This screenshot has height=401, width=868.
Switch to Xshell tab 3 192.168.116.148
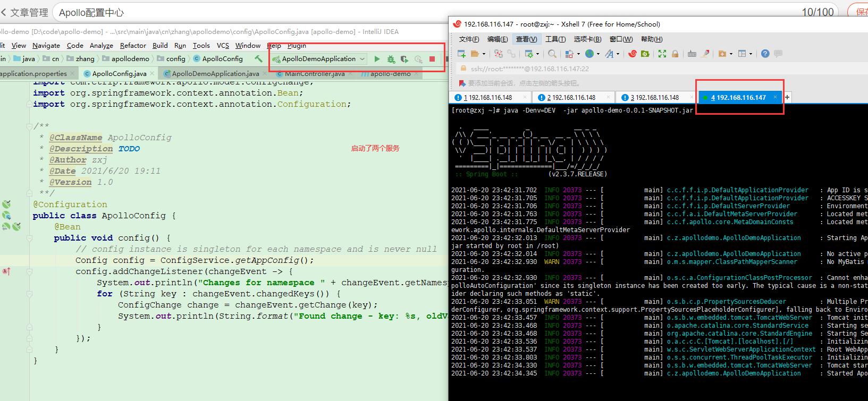point(658,98)
